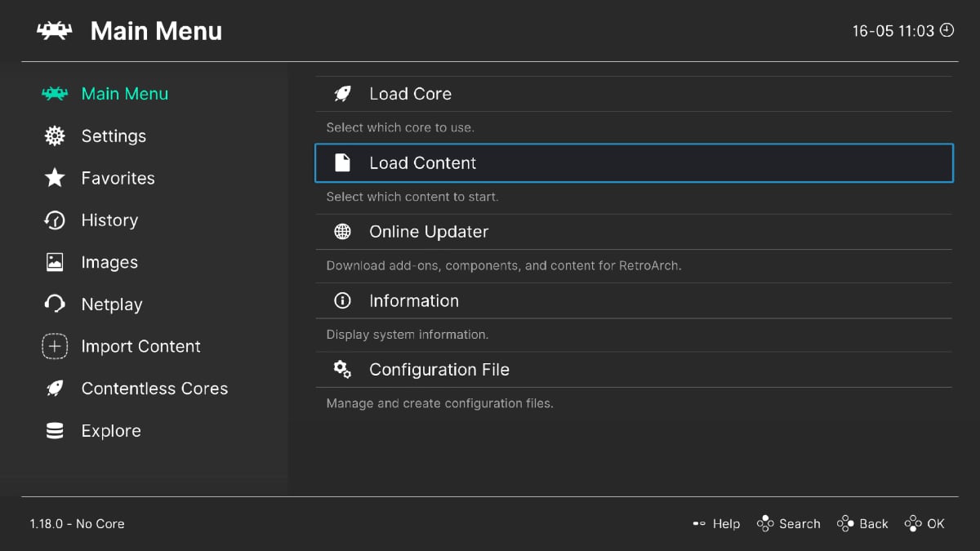
Task: Open the Configuration File entry
Action: [x=634, y=370]
